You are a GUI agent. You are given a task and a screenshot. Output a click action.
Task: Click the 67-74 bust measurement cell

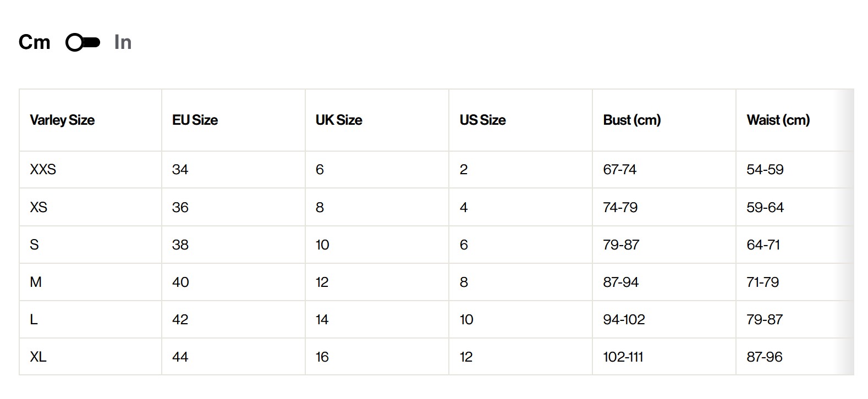[619, 169]
